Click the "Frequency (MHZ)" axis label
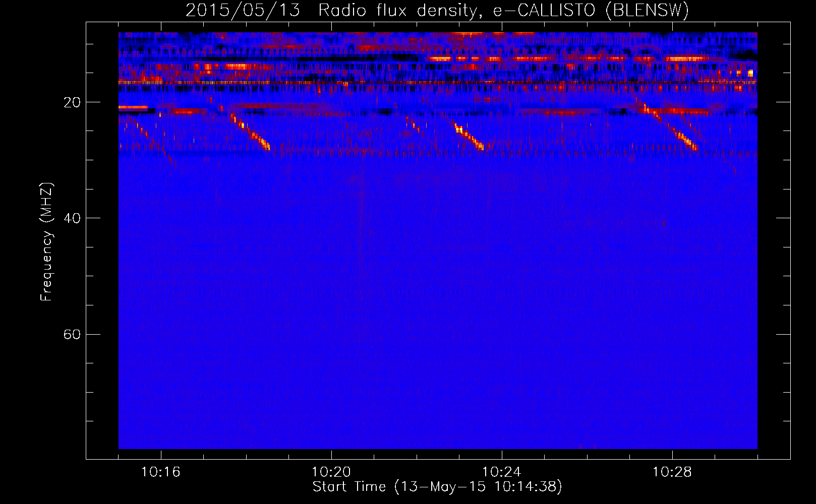 click(46, 242)
